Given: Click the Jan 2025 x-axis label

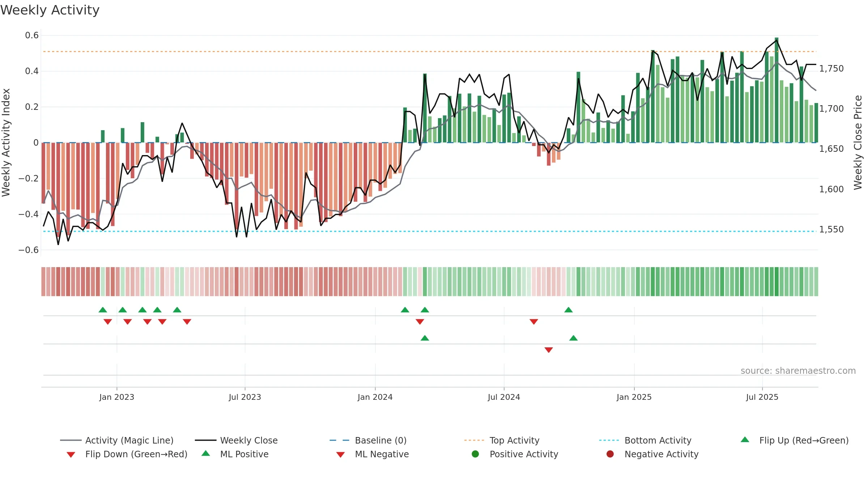Looking at the screenshot, I should point(634,397).
